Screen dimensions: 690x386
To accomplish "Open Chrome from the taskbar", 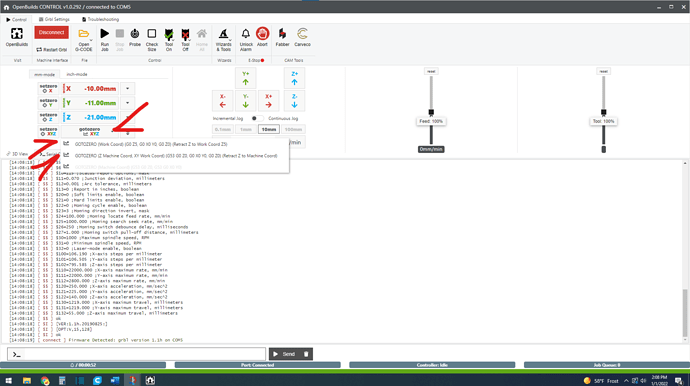I will point(45,380).
